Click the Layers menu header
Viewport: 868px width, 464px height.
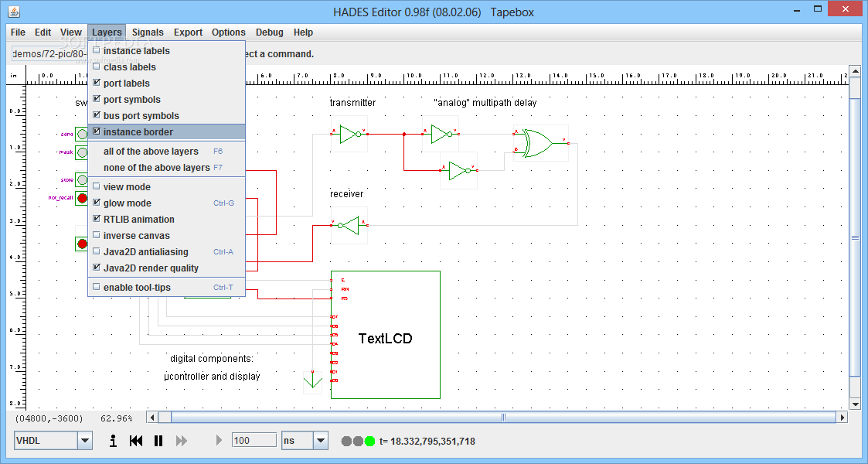coord(107,32)
